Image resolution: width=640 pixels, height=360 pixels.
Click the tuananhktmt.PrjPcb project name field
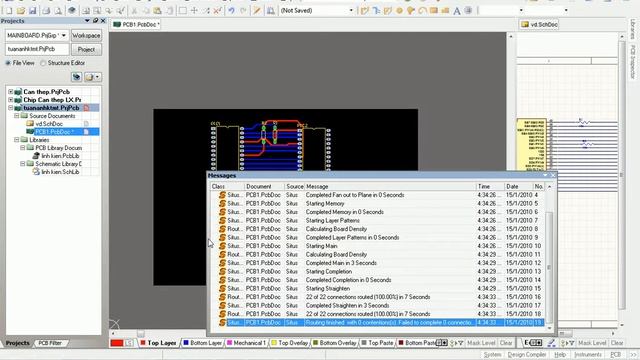click(37, 49)
